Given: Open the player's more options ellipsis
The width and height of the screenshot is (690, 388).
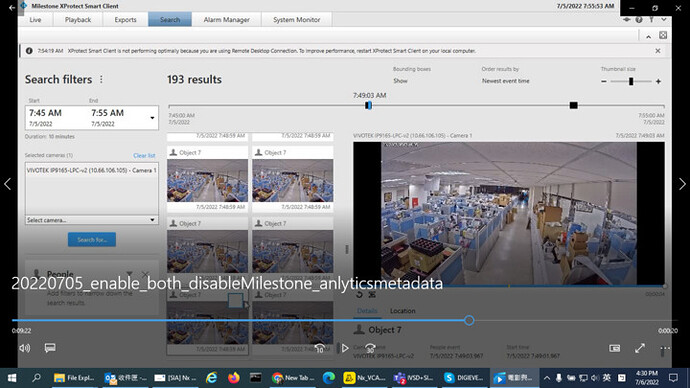Looking at the screenshot, I should 665,348.
